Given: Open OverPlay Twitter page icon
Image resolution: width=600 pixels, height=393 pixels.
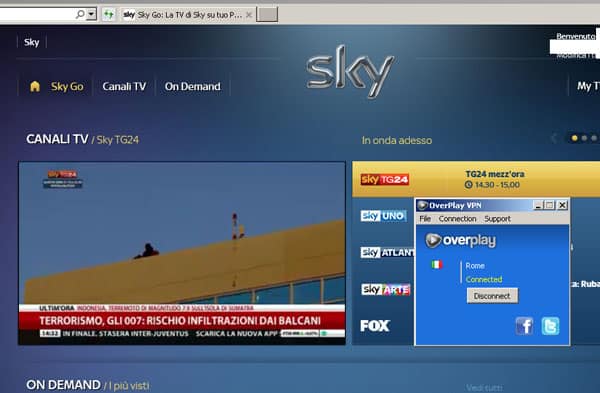Looking at the screenshot, I should pos(550,326).
